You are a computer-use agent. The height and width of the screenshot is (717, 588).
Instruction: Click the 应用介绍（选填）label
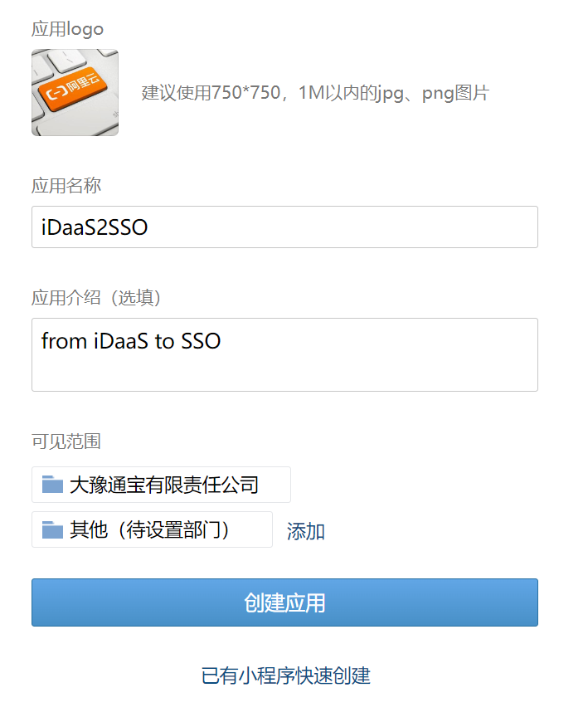tap(96, 297)
